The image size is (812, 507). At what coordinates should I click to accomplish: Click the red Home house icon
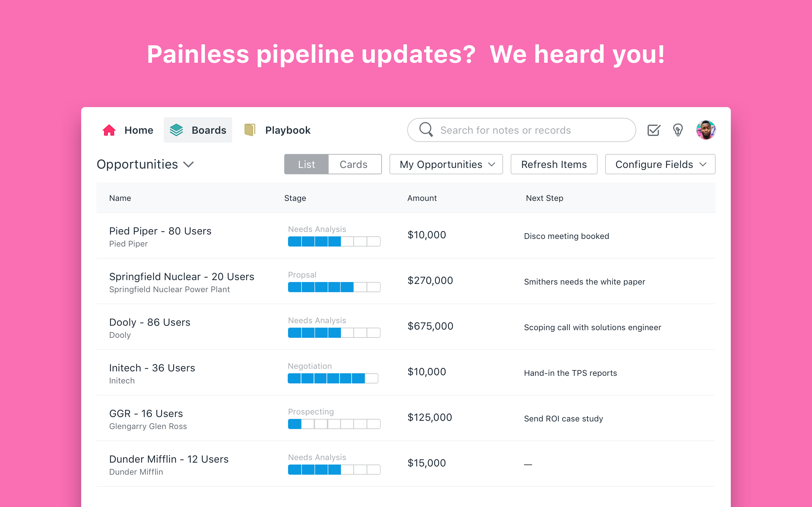tap(109, 130)
